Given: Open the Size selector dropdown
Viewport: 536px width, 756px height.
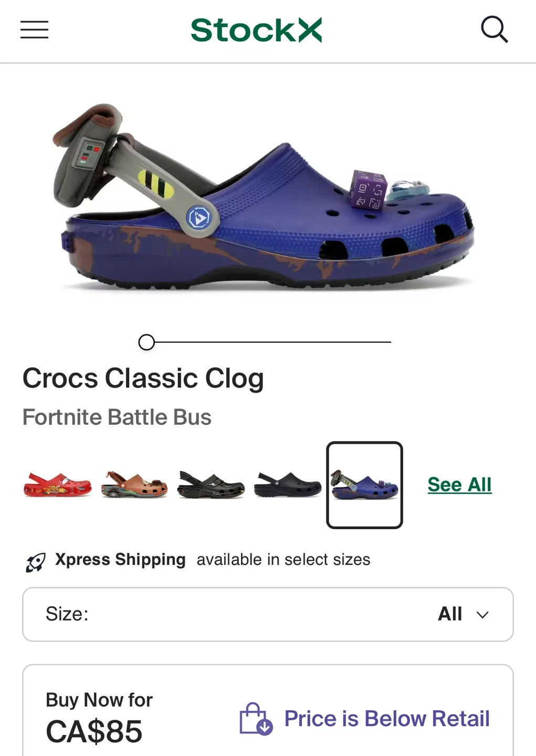Looking at the screenshot, I should [x=267, y=614].
